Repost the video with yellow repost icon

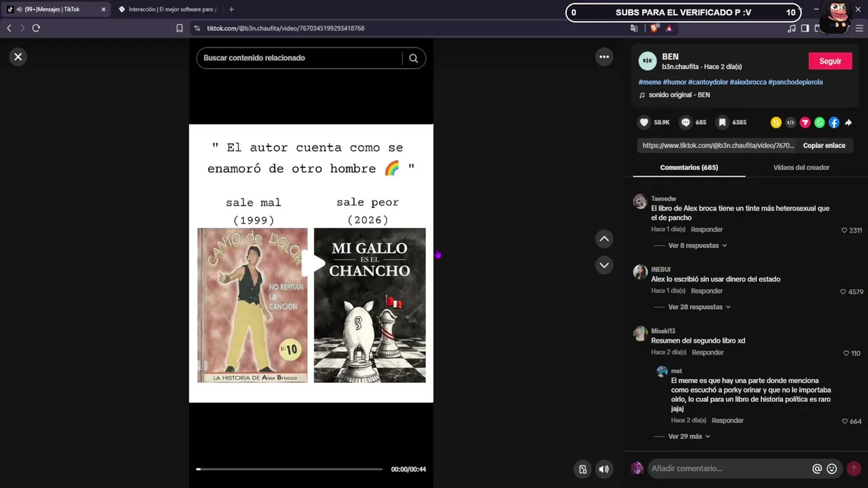click(776, 123)
